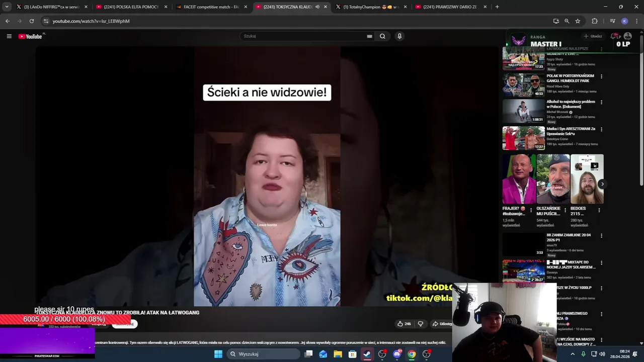Screen dimensions: 644x362
Task: Bookmark this page with the star icon
Action: [x=578, y=21]
